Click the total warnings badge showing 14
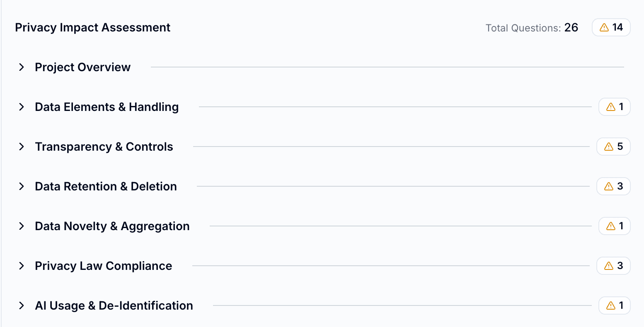Viewport: 644px width, 327px height. [x=611, y=27]
